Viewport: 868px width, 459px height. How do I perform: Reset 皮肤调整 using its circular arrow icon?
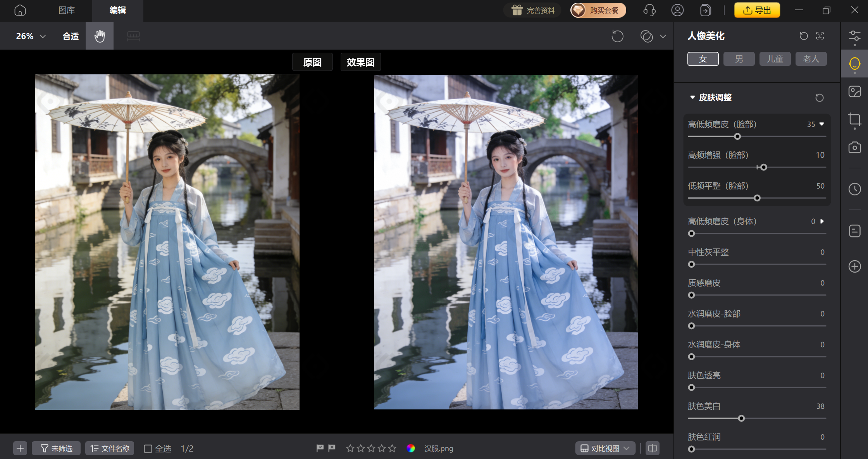[819, 97]
